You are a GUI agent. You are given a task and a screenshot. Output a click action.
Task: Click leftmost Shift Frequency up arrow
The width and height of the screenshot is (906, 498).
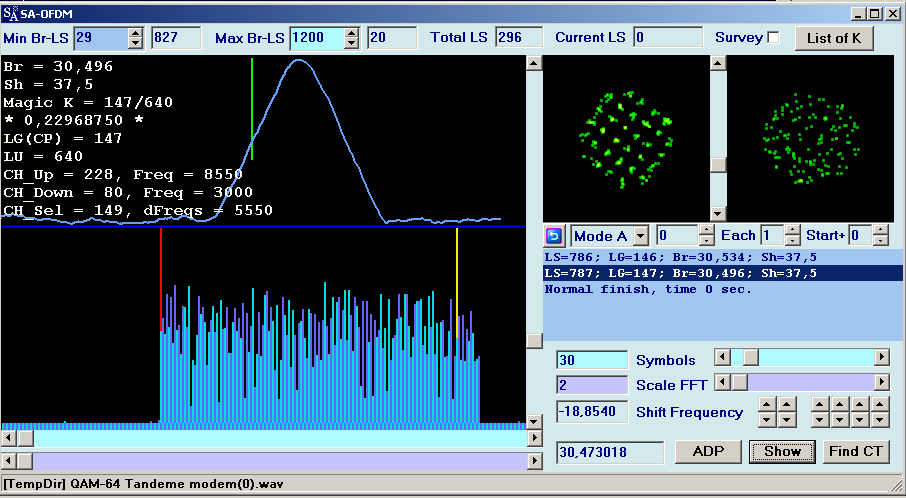(766, 404)
